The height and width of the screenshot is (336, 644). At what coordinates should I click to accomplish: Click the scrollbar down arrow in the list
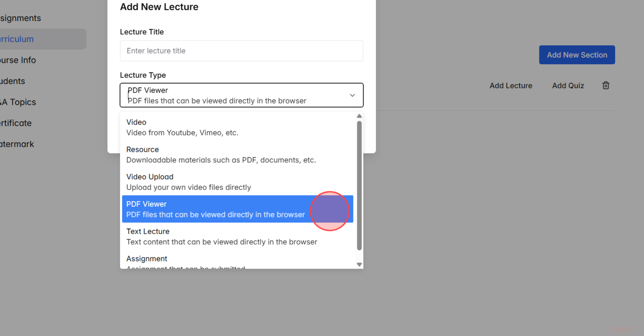click(x=359, y=264)
